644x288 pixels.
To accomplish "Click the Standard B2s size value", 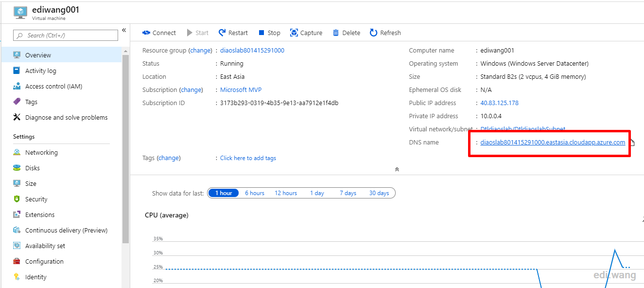I will pos(533,76).
